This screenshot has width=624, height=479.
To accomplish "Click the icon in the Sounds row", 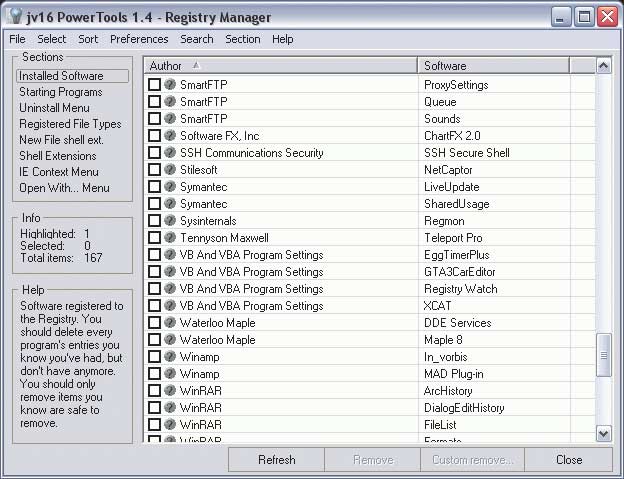I will (170, 118).
